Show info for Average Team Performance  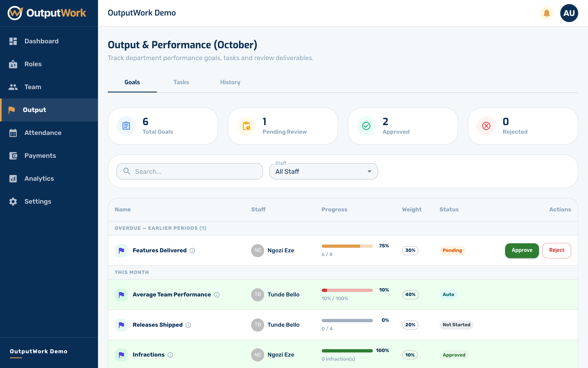217,295
